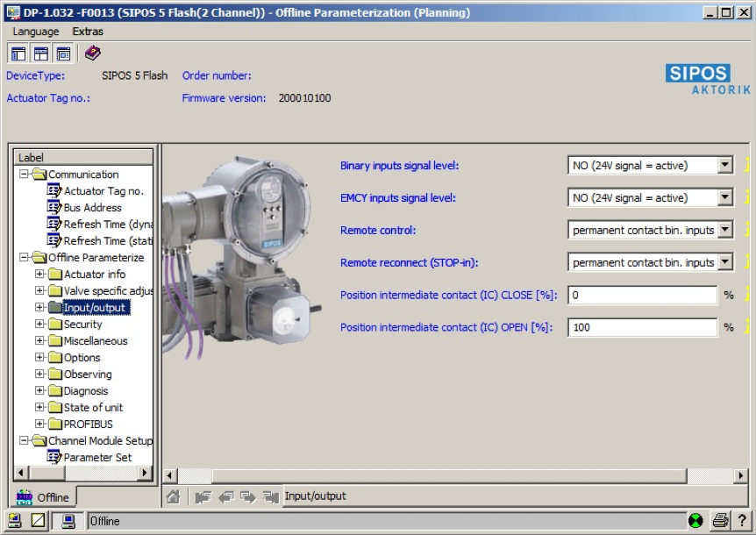This screenshot has width=756, height=535.
Task: Click the Bus Address parameter icon
Action: tap(54, 207)
